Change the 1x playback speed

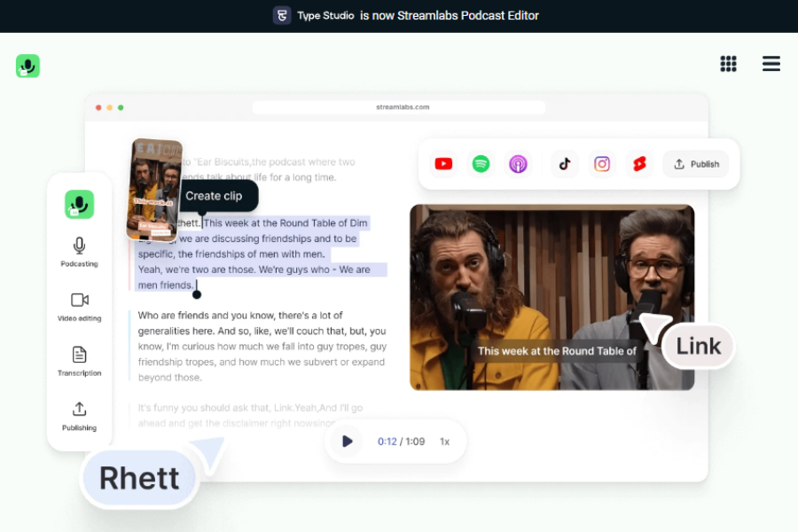pyautogui.click(x=445, y=442)
